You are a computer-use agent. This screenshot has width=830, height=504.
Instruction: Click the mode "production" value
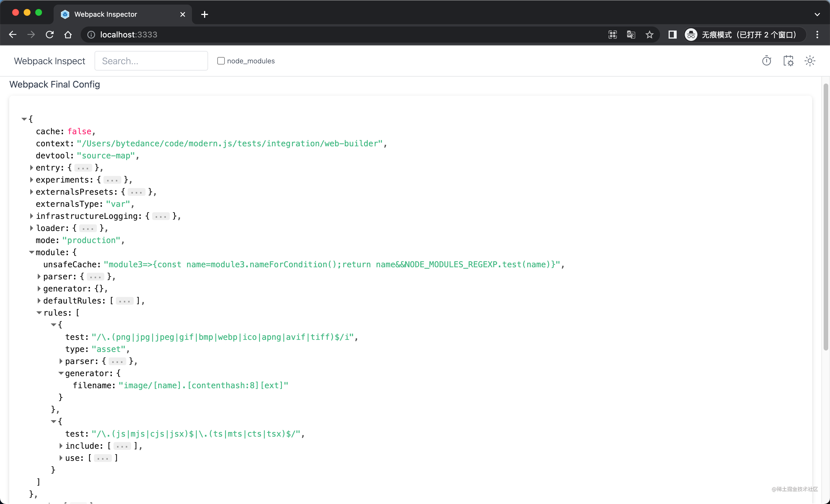click(x=91, y=240)
